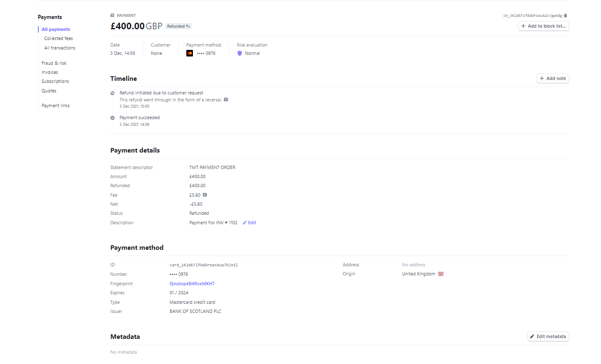This screenshot has width=601, height=364.
Task: Click the United Kingdom flag icon
Action: point(441,274)
